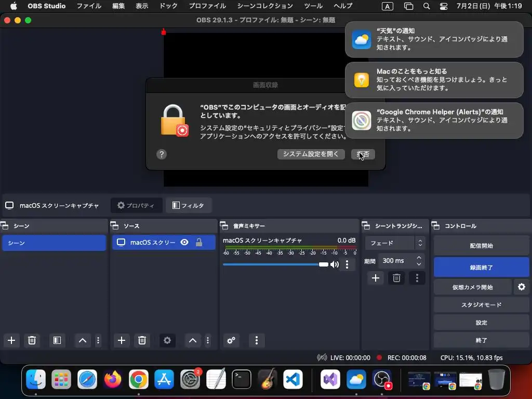Enable スタジオモード

click(482, 304)
